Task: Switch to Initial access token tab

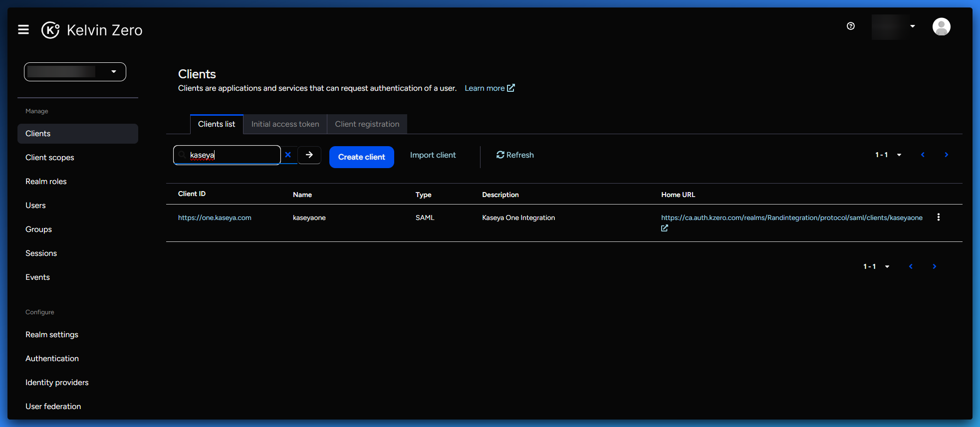Action: 285,124
